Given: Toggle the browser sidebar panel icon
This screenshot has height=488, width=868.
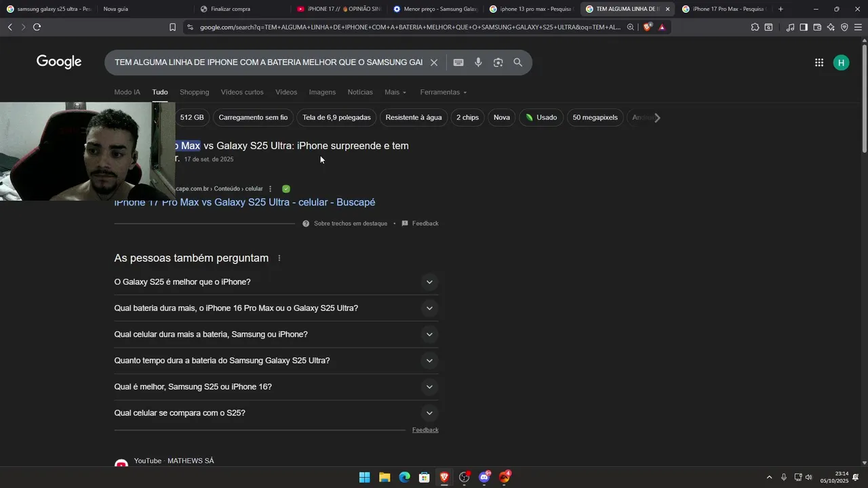Looking at the screenshot, I should pos(804,27).
